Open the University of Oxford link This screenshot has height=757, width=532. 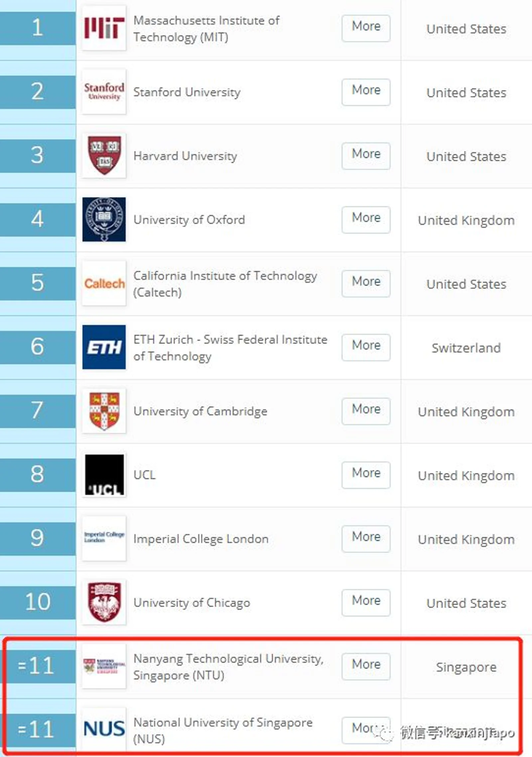[x=189, y=220]
